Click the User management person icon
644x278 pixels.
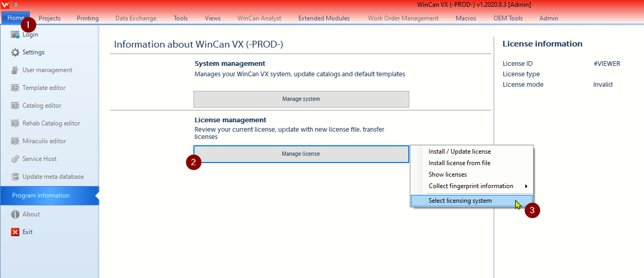tap(15, 70)
